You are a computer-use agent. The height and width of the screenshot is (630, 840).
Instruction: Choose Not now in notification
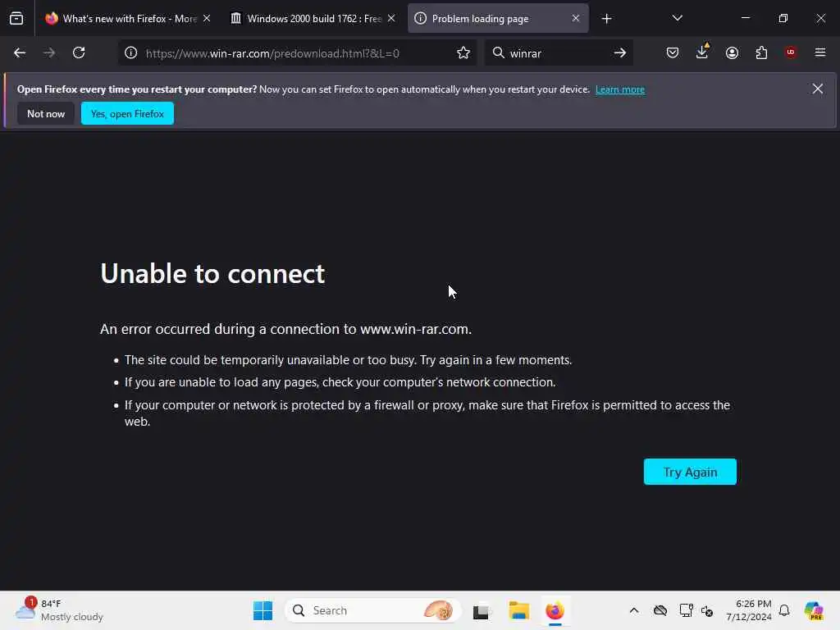click(46, 113)
